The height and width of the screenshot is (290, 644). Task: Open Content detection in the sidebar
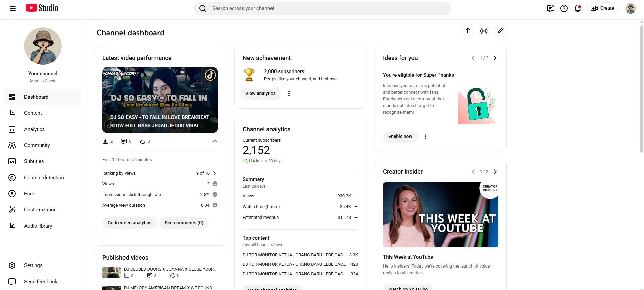tap(43, 178)
